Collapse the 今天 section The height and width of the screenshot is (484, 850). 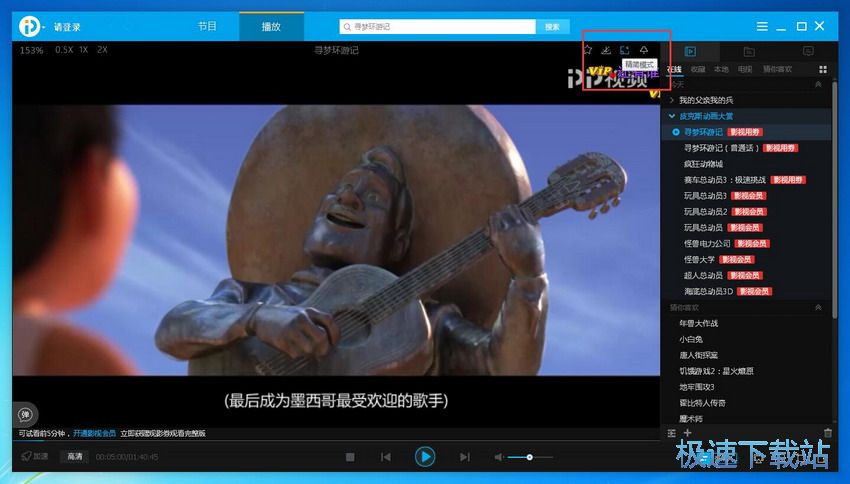pyautogui.click(x=818, y=85)
